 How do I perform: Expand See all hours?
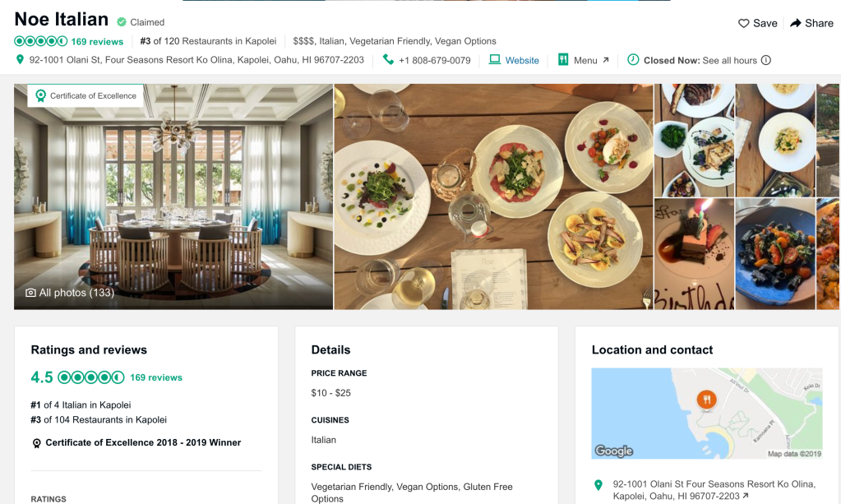pos(729,61)
